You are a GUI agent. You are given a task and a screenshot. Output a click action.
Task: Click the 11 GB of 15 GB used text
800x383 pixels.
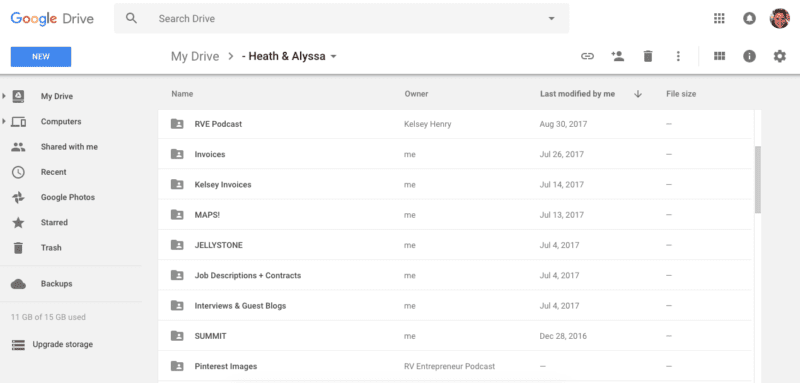pos(48,317)
